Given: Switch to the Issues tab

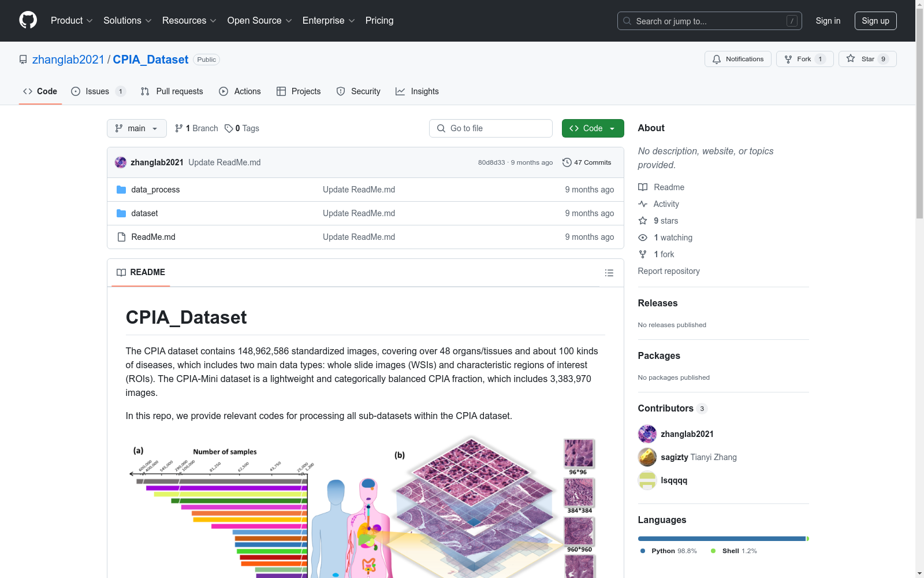Looking at the screenshot, I should (98, 91).
